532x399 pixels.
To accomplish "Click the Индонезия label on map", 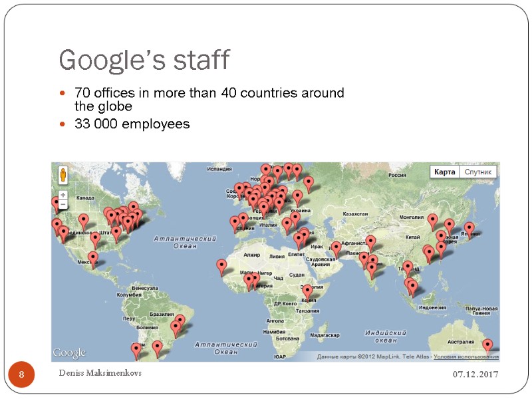I will [432, 307].
